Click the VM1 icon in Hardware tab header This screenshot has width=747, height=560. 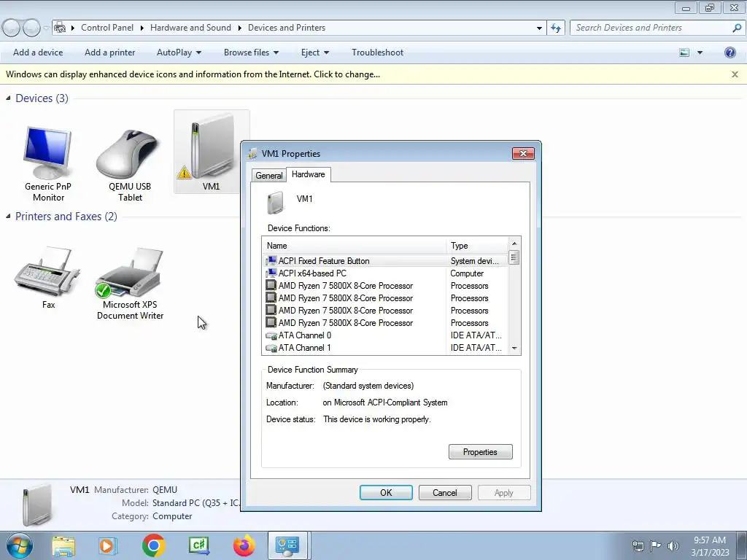point(275,202)
